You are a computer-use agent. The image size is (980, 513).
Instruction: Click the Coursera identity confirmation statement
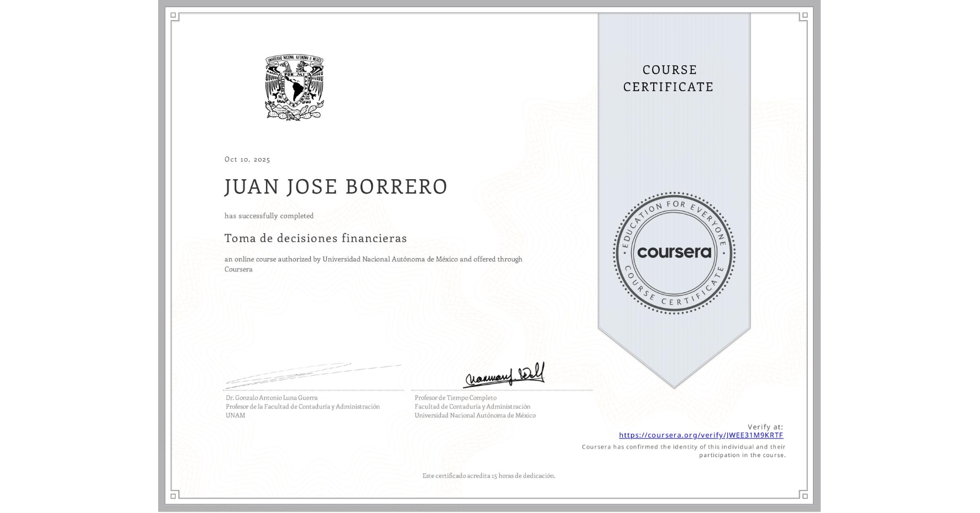coord(684,451)
